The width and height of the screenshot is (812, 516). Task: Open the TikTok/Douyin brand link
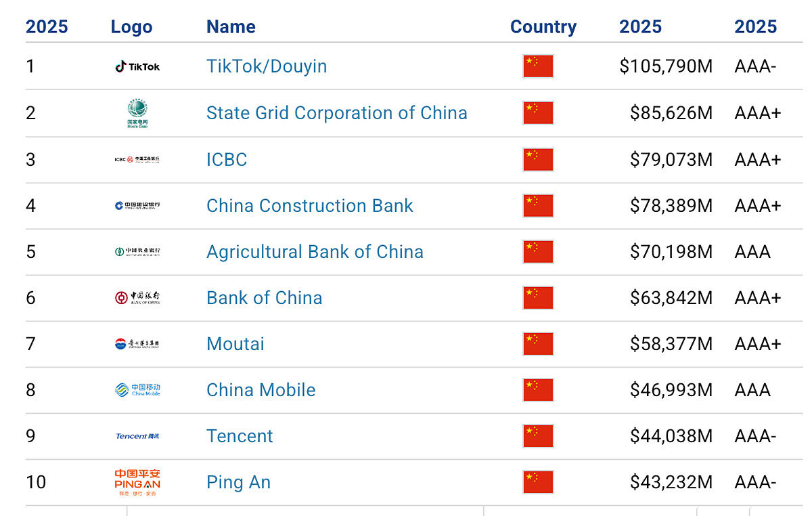[x=267, y=66]
